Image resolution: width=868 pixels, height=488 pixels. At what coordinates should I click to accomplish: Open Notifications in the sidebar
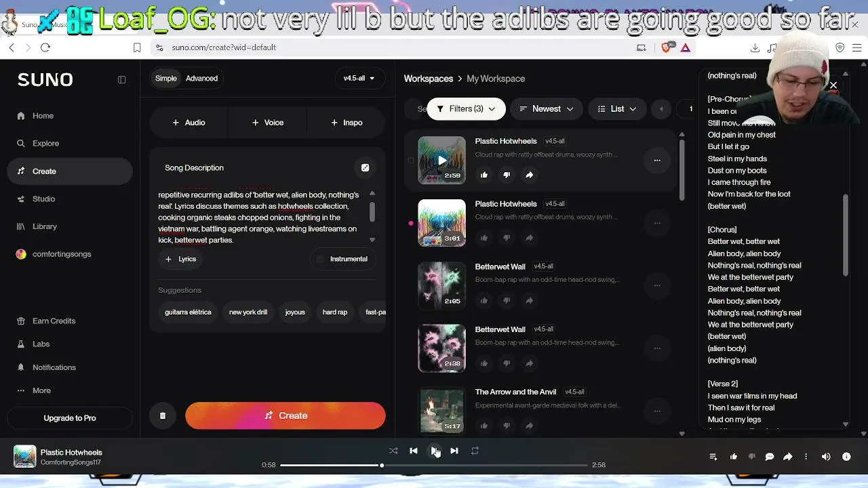[70, 367]
